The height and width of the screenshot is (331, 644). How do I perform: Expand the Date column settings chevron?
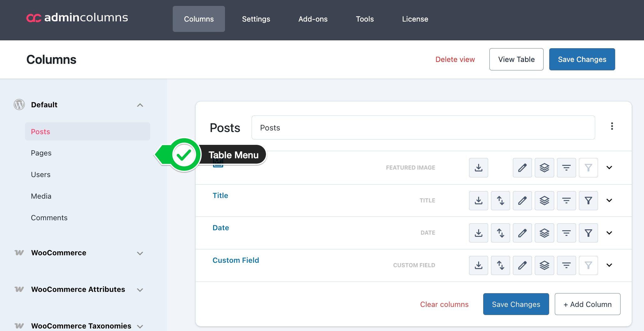coord(609,233)
